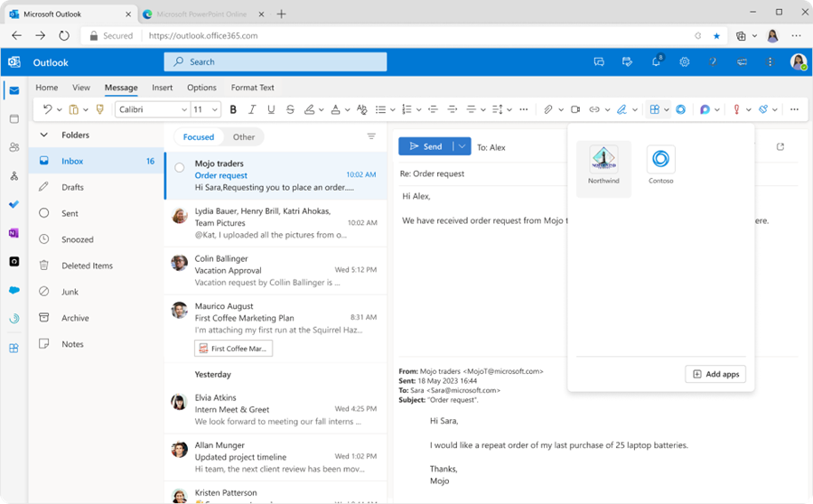Apply italic formatting
813x504 pixels.
coord(252,109)
